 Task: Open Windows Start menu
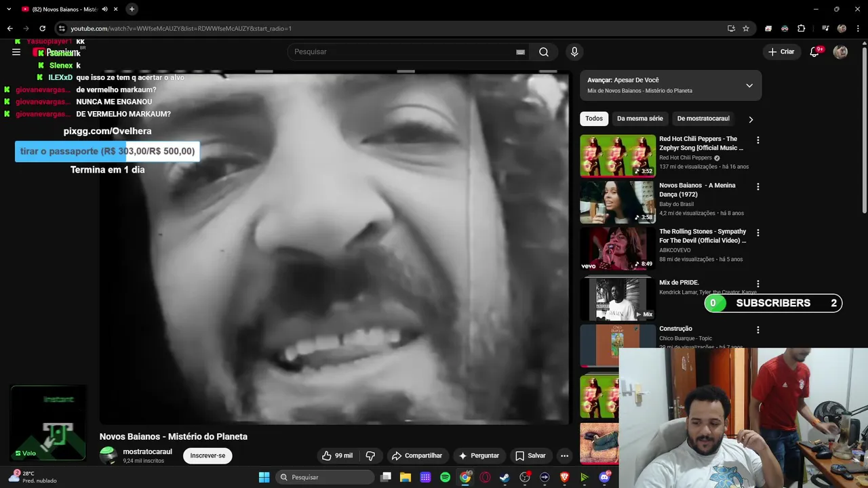click(x=264, y=477)
